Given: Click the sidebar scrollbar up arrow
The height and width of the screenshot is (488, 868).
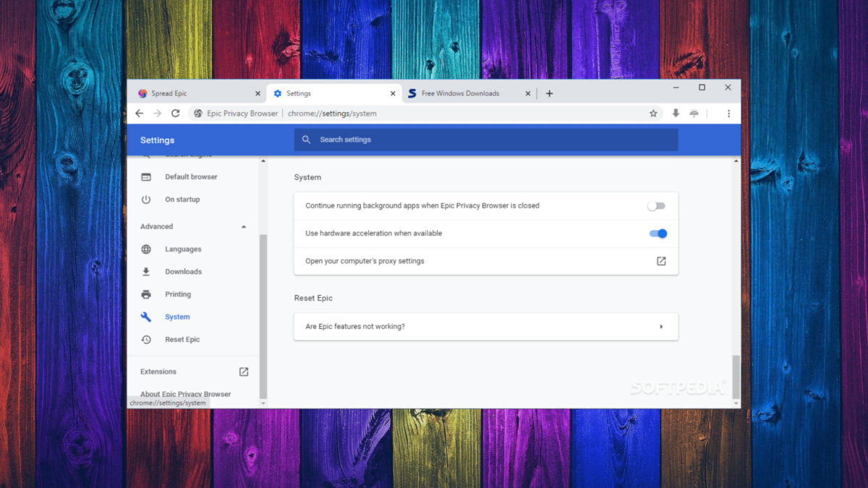Looking at the screenshot, I should [263, 160].
